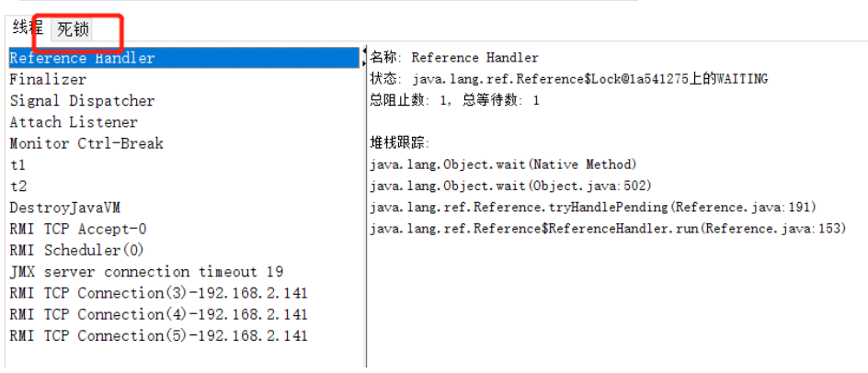Click the WAITING status text line

click(x=569, y=79)
